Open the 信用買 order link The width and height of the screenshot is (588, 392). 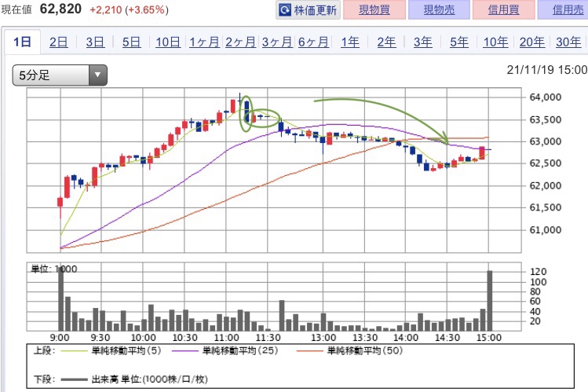tap(504, 9)
